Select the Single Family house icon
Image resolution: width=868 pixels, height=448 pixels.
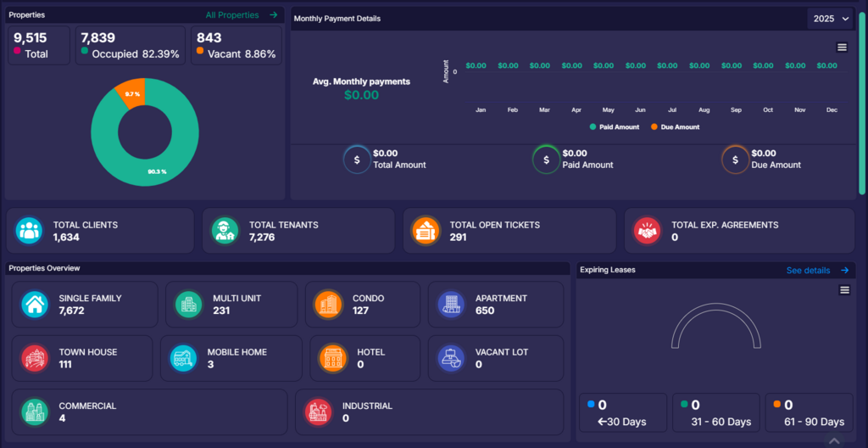pyautogui.click(x=35, y=305)
